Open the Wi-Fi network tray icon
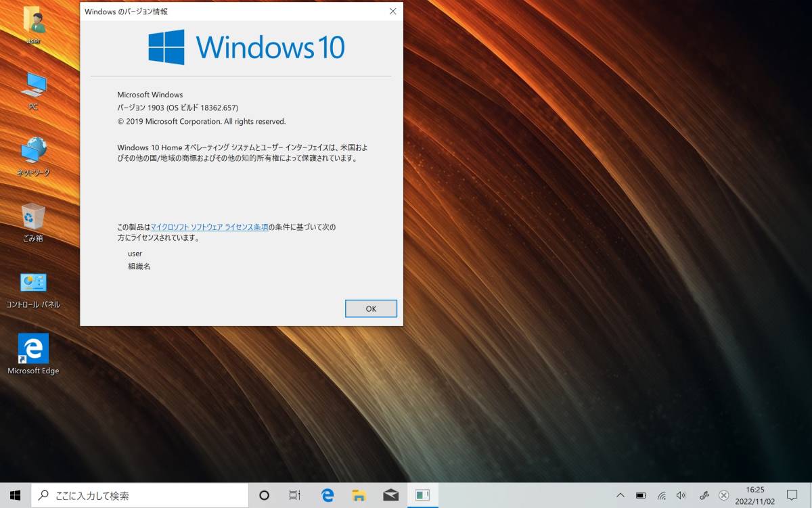Viewport: 812px width, 508px height. click(x=662, y=495)
